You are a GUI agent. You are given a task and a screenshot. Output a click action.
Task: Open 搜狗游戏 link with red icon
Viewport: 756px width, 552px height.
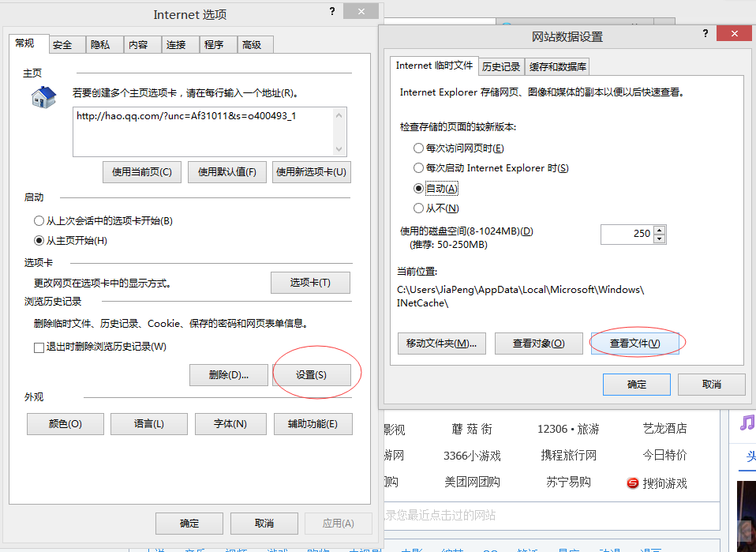click(657, 483)
